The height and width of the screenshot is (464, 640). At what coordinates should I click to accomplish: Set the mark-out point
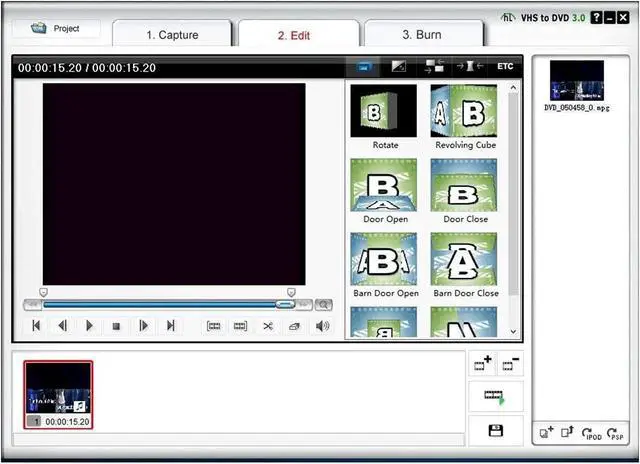[240, 326]
